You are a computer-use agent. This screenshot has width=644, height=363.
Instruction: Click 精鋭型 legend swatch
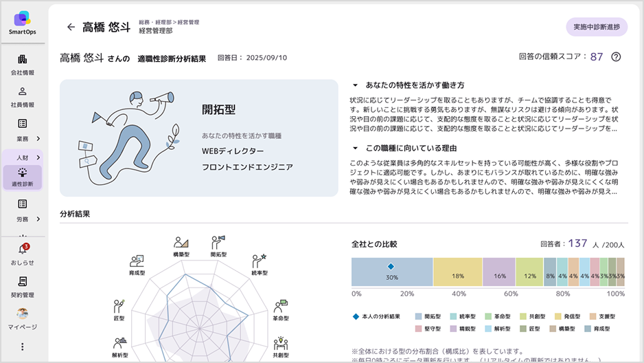[x=453, y=329]
